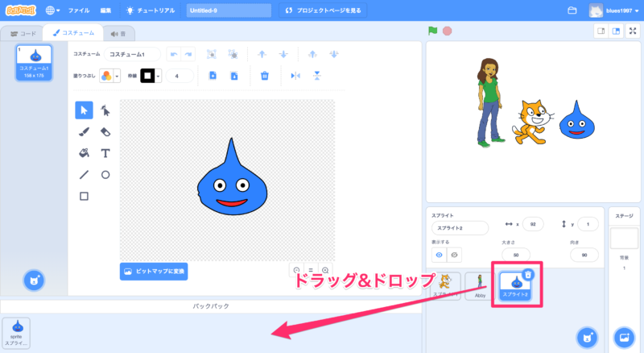Screen dimensions: 644x353
Task: Click the trash icon in costume toolbar
Action: coord(264,76)
